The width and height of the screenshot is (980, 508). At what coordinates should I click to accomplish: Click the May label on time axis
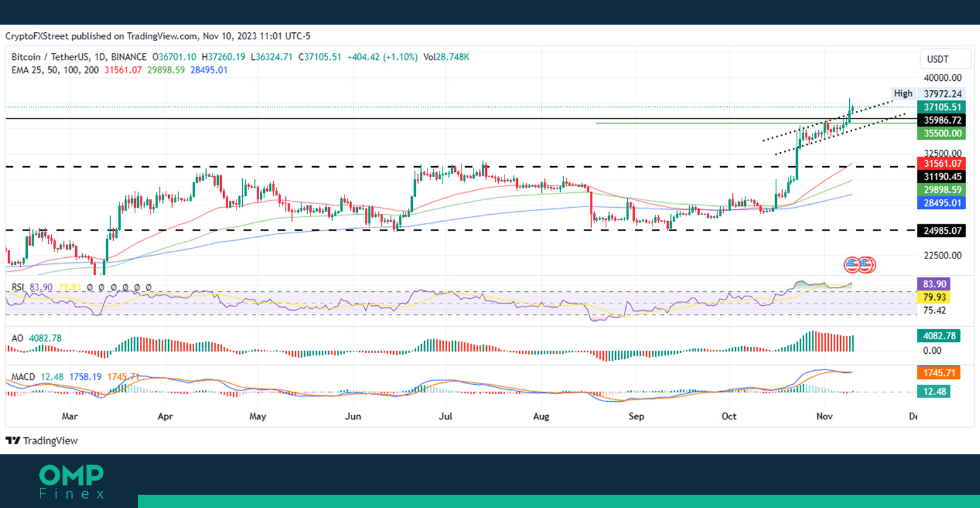[257, 416]
